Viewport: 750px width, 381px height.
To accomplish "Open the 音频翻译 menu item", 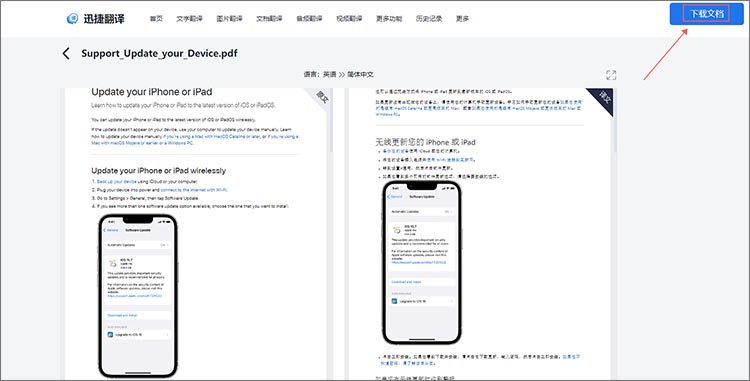I will [x=309, y=19].
